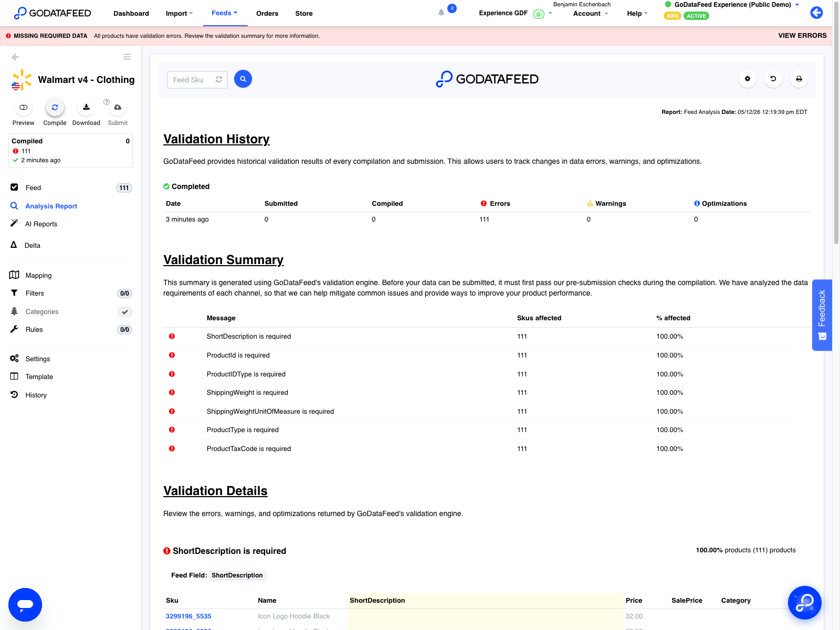Click VIEW ERRORS link
The width and height of the screenshot is (840, 630).
(x=802, y=36)
